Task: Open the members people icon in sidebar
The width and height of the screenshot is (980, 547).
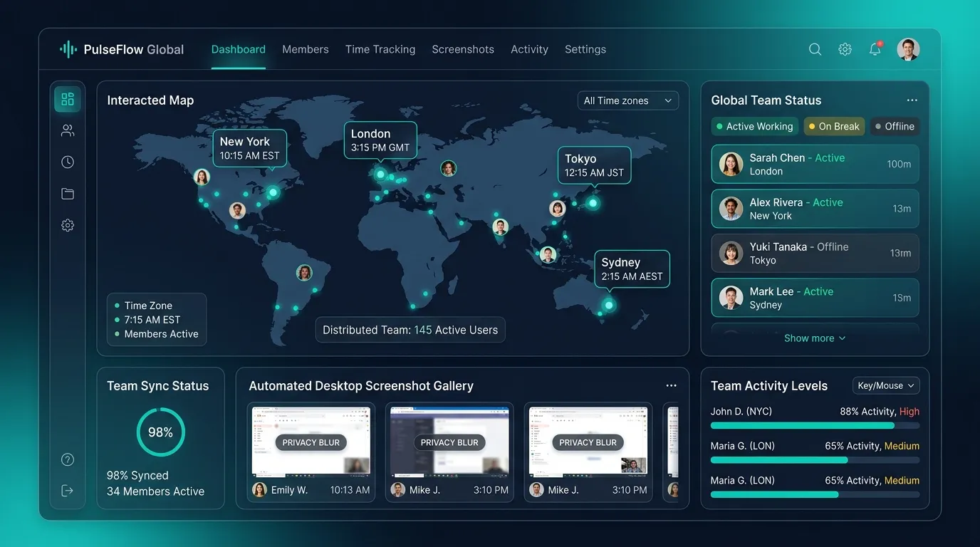Action: click(x=68, y=130)
